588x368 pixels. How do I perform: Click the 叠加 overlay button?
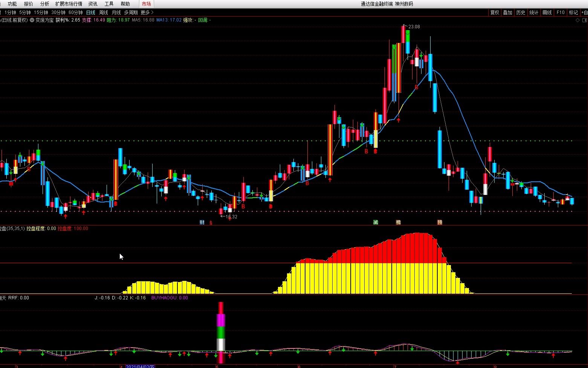pyautogui.click(x=508, y=12)
